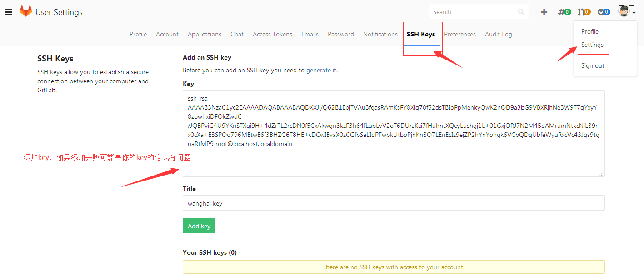The width and height of the screenshot is (644, 277).
Task: Open the todos checkmark counter icon
Action: [x=604, y=12]
